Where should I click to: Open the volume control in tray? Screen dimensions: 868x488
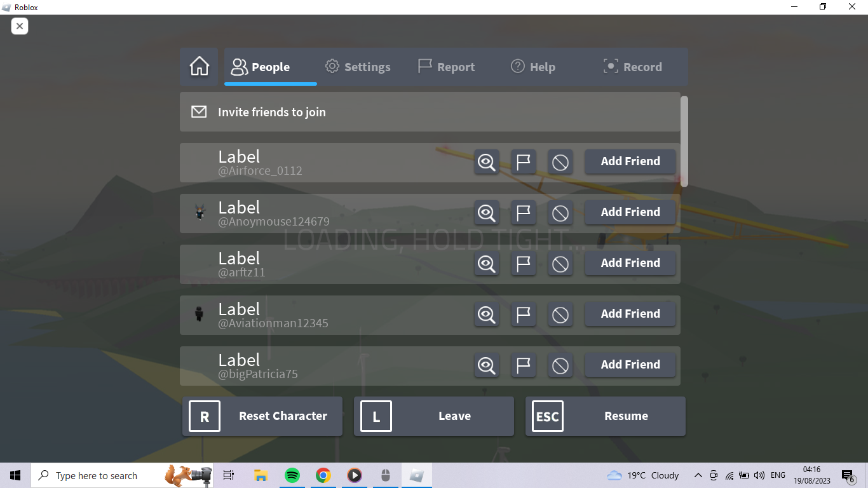(x=759, y=475)
